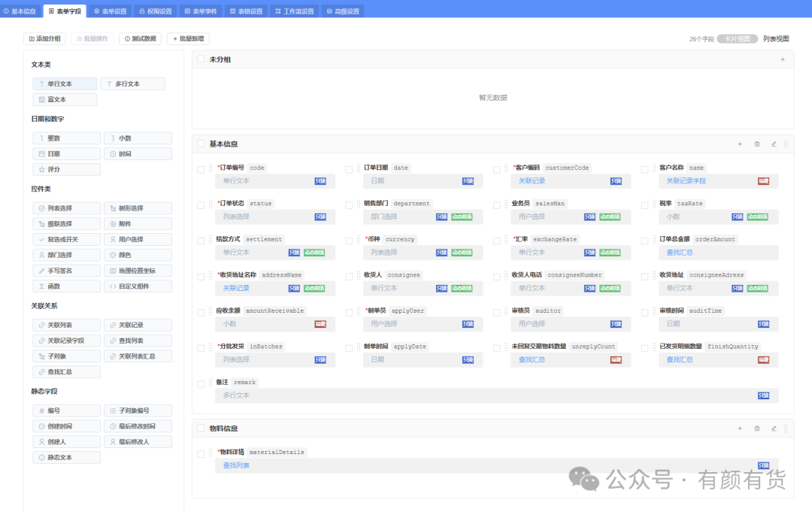Click the edit pencil icon in 物料信息 header
Viewport: 812px width, 512px height.
click(x=774, y=428)
